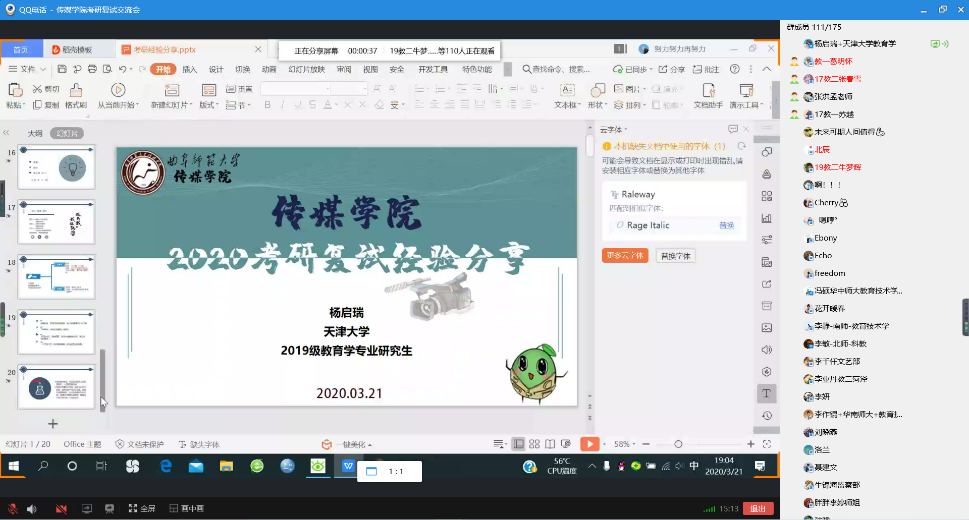The height and width of the screenshot is (520, 969).
Task: Switch to the 动画 animation tab
Action: point(269,69)
